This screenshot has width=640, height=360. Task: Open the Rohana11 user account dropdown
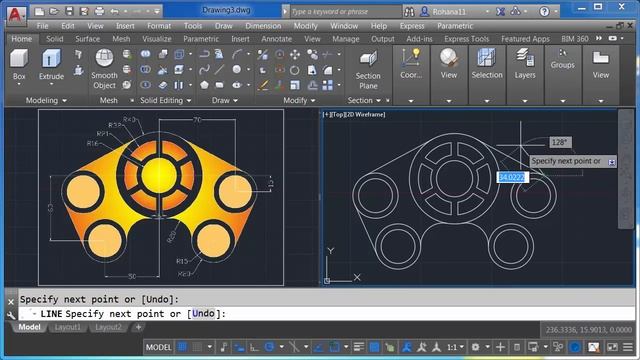tap(487, 12)
